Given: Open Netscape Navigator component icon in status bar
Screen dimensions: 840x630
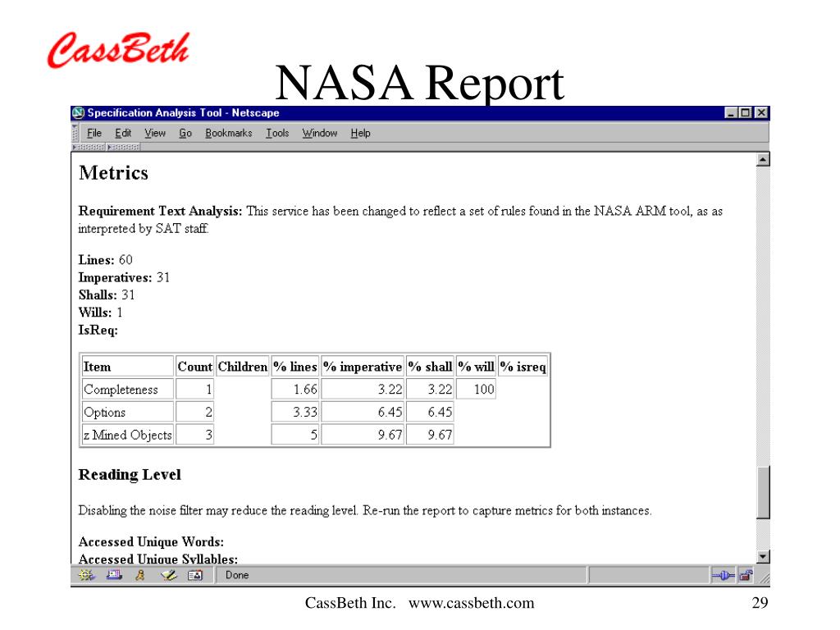Looking at the screenshot, I should (x=86, y=575).
